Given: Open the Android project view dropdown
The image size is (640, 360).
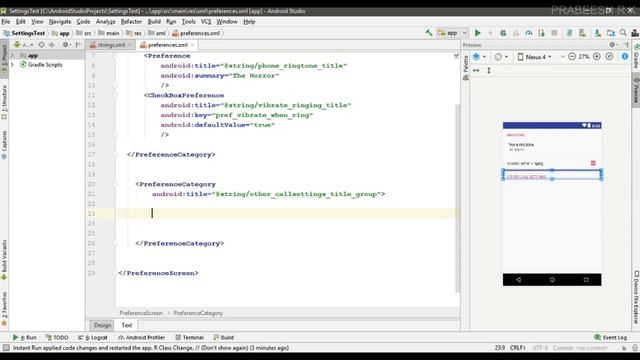Looking at the screenshot, I should [x=23, y=44].
